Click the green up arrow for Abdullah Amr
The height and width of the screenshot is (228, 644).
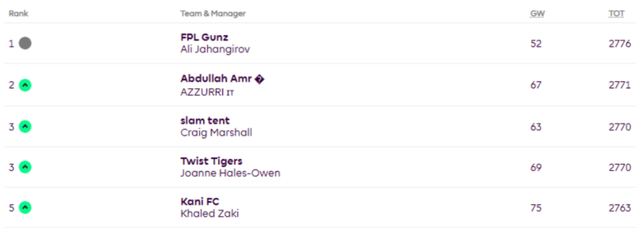pyautogui.click(x=25, y=85)
